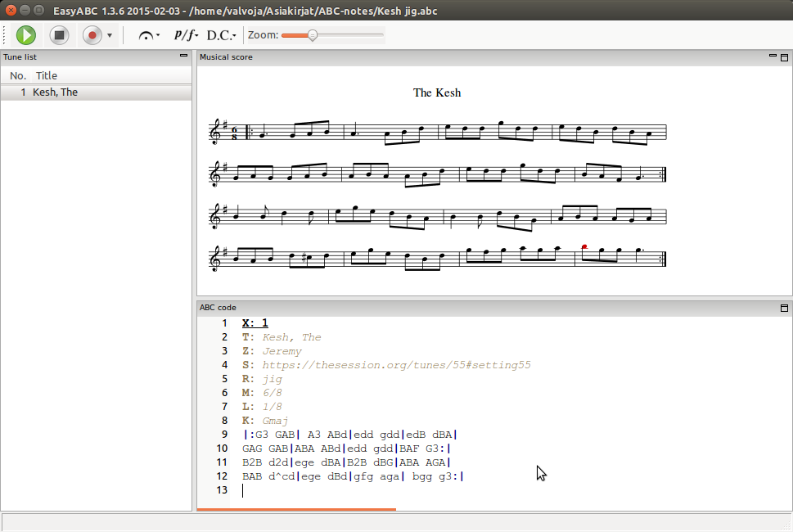Click the Stop playback button
Screen dimensions: 793x532
click(x=59, y=35)
